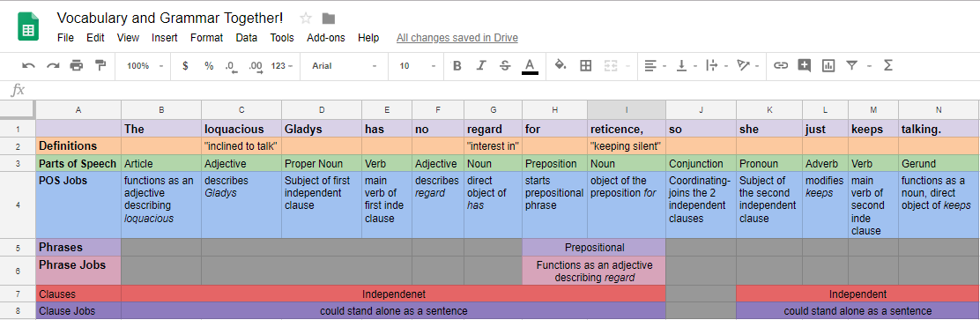Viewport: 980px width, 320px height.
Task: Activate the paint format tool
Action: pos(100,65)
